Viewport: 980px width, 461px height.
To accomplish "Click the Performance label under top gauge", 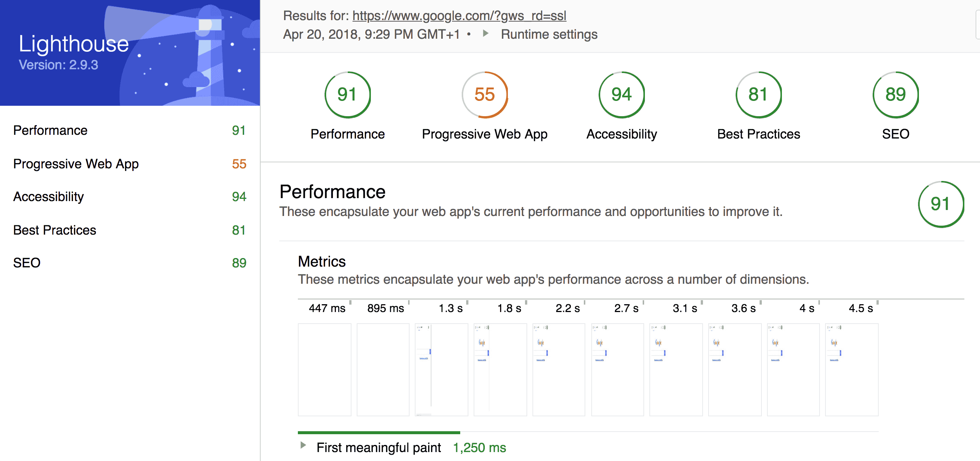I will [347, 134].
